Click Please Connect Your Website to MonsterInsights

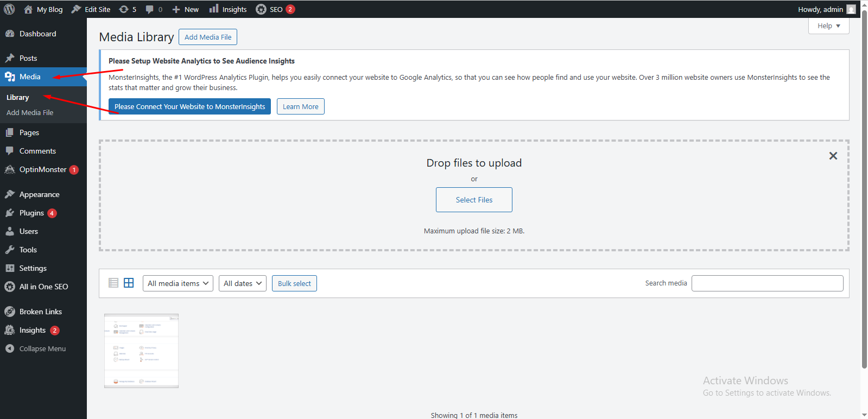coord(189,106)
